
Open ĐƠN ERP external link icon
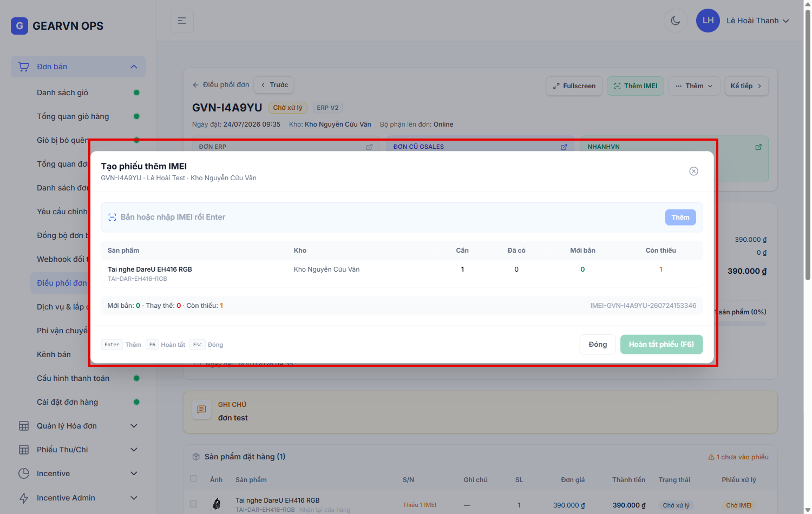tap(369, 147)
